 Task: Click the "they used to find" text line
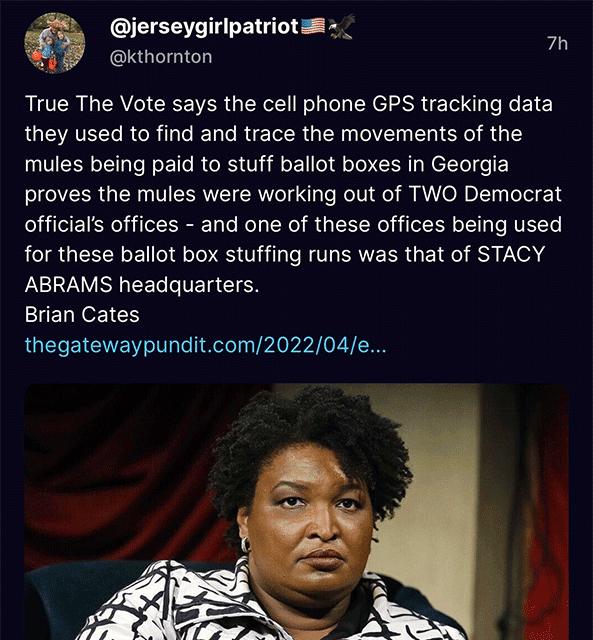[x=273, y=134]
